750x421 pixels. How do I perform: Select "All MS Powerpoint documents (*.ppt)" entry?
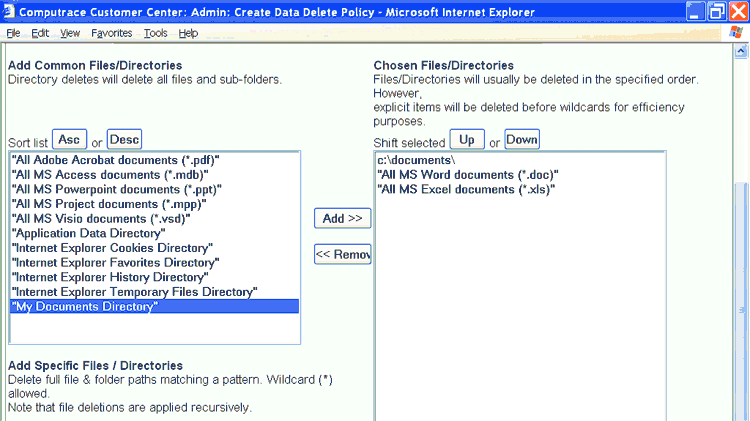(154, 189)
